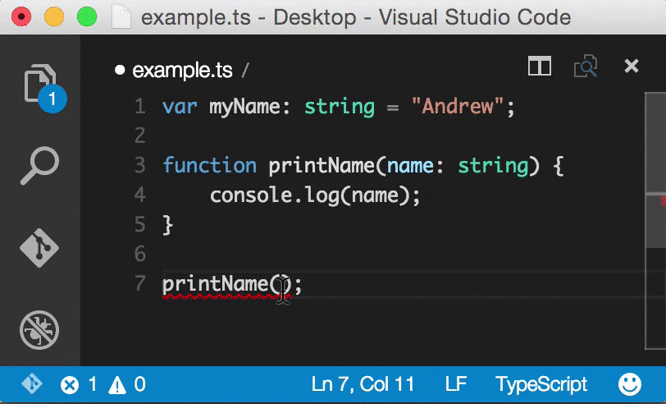The image size is (666, 404).
Task: Go to line via Ln 7, Col 11
Action: point(362,384)
